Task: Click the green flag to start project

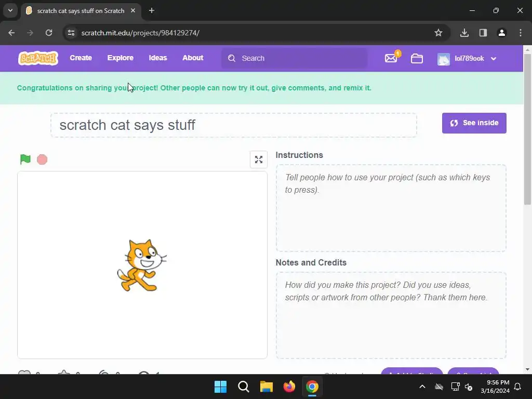Action: tap(25, 159)
